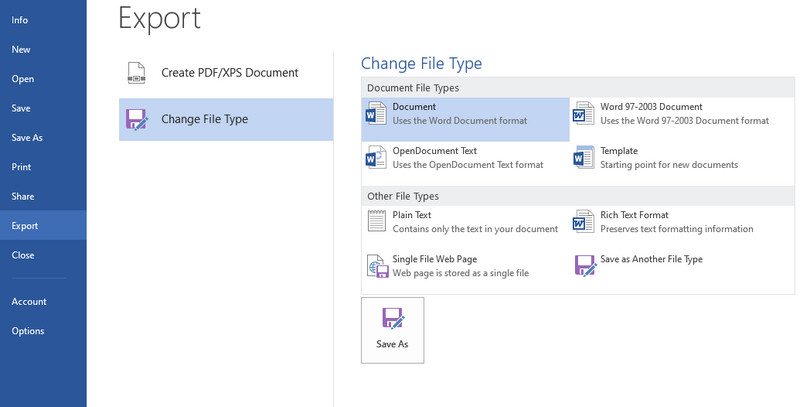The image size is (800, 407).
Task: Select Open from the left sidebar
Action: 23,79
